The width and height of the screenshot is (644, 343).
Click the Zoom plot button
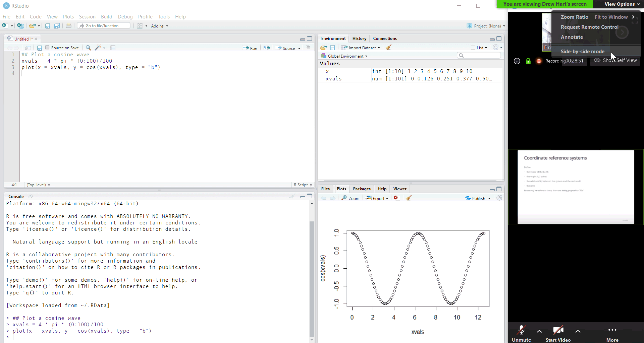coord(351,198)
